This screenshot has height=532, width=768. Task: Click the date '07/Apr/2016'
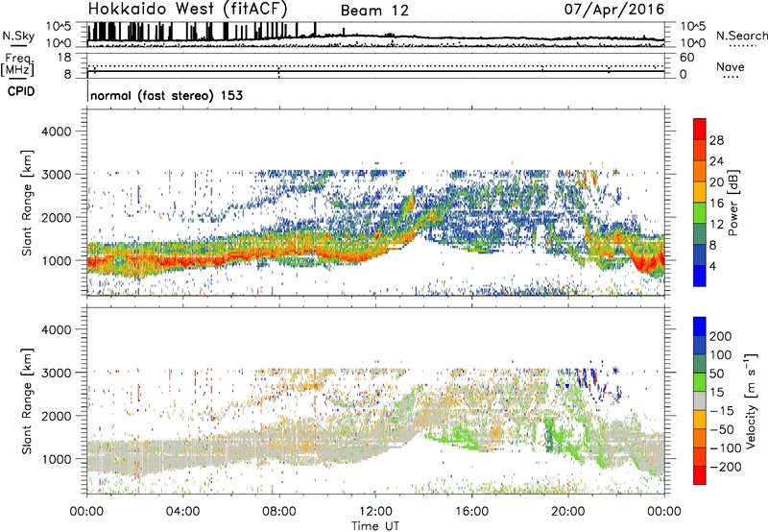[614, 9]
